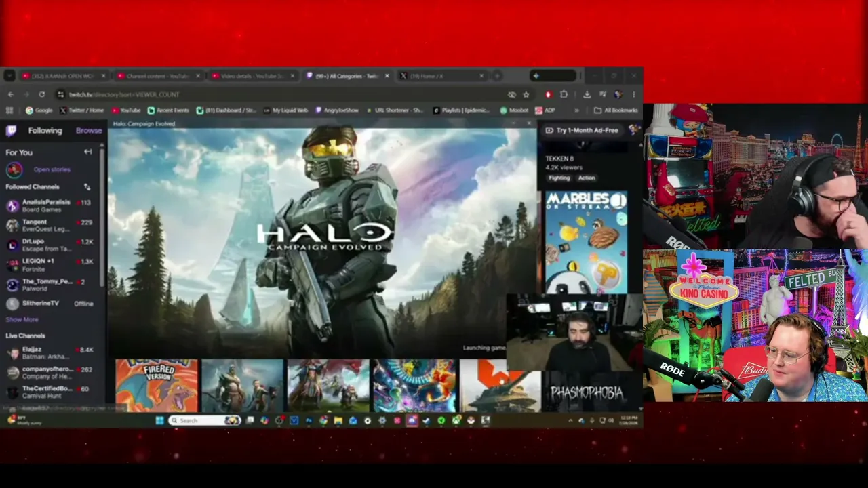
Task: Click AnalisisParalisis channel avatar
Action: (12, 206)
